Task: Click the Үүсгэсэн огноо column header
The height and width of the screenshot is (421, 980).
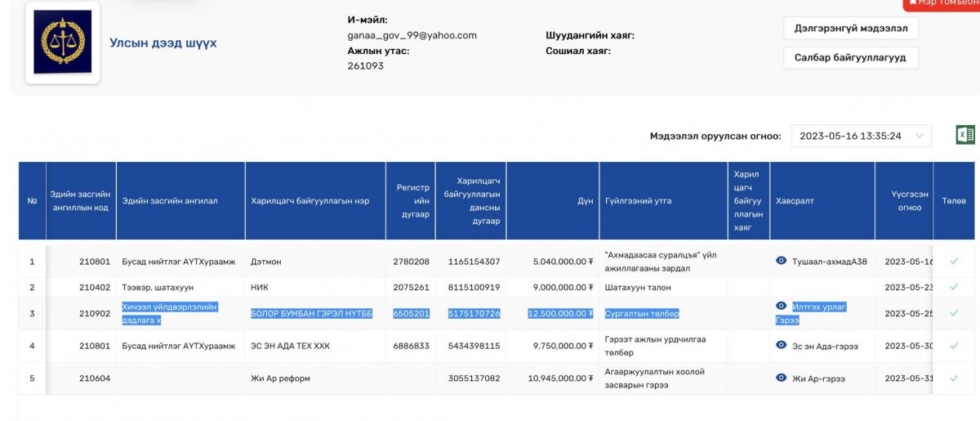Action: click(x=903, y=201)
